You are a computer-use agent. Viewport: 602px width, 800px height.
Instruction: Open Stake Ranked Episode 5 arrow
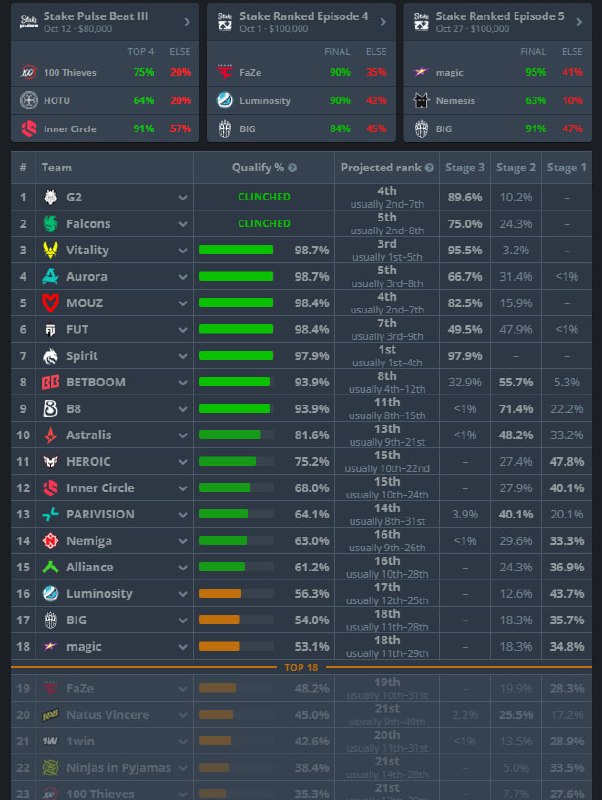tap(579, 22)
